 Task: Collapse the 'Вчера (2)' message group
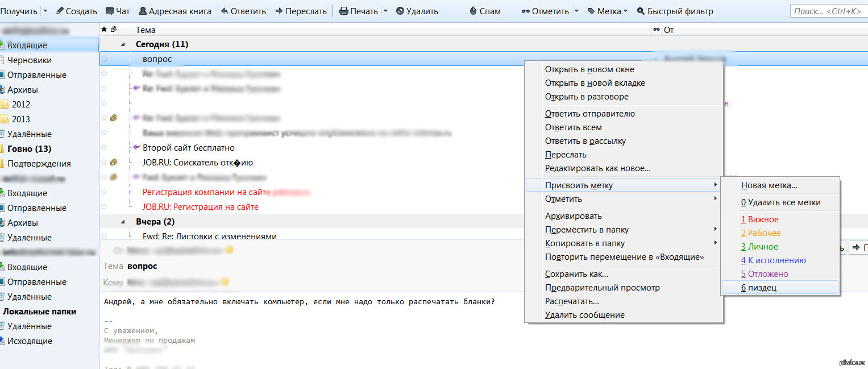[123, 222]
